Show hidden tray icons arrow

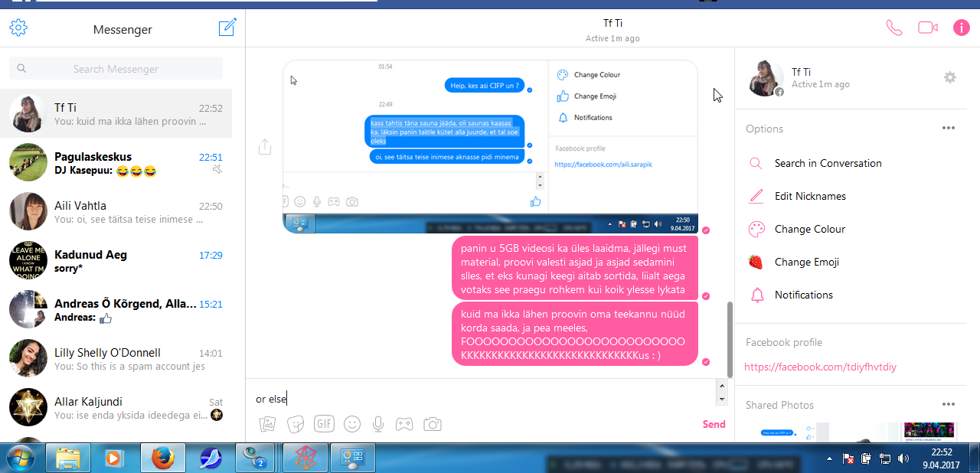830,458
